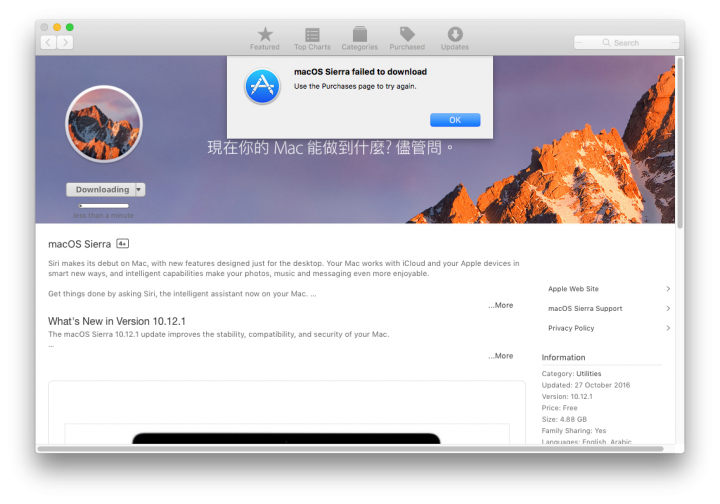Viewport: 720px width, 504px height.
Task: Click the Chinese banner headline text
Action: [330, 148]
